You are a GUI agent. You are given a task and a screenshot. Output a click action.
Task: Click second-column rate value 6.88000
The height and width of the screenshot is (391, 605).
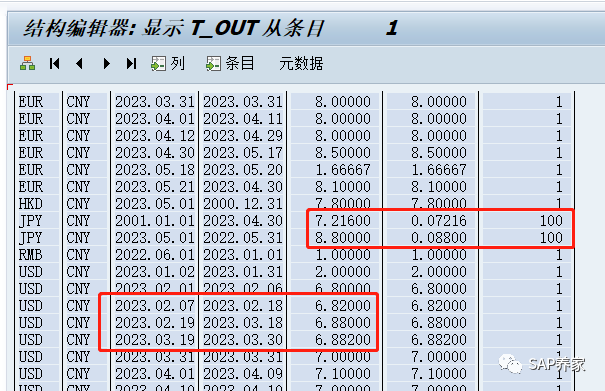coord(439,323)
